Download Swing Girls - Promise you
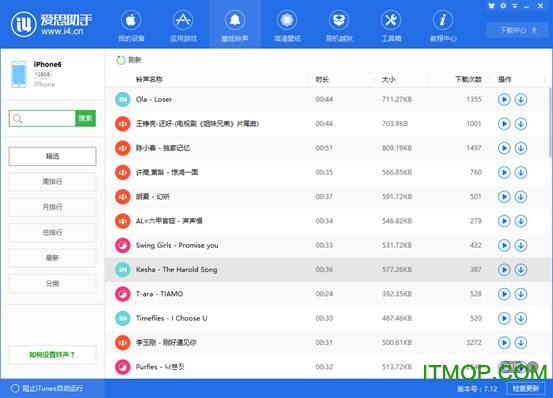Viewport: 553px width, 398px height. (521, 245)
